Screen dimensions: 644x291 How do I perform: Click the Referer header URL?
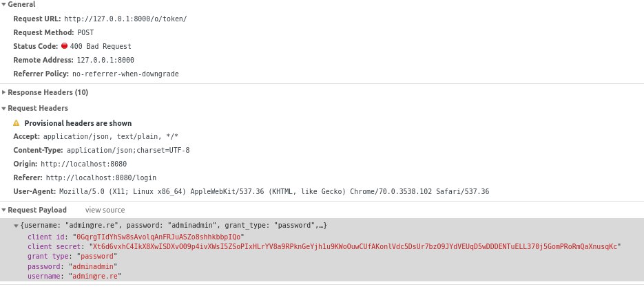tap(101, 177)
